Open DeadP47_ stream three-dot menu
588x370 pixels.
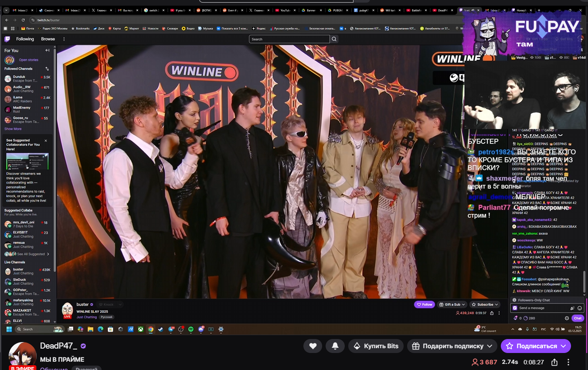tap(568, 362)
